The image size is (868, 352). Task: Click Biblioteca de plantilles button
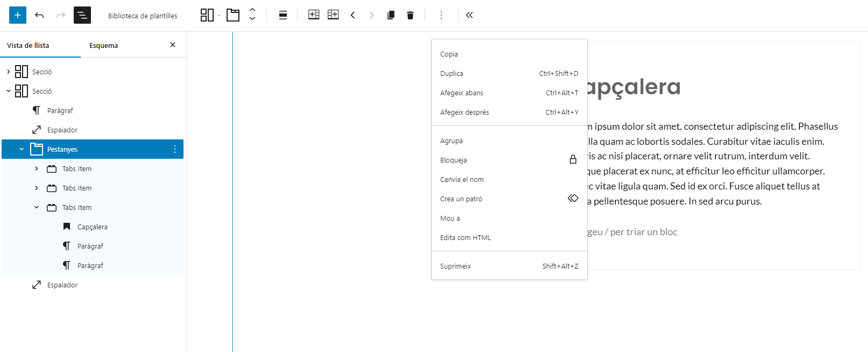coord(143,16)
